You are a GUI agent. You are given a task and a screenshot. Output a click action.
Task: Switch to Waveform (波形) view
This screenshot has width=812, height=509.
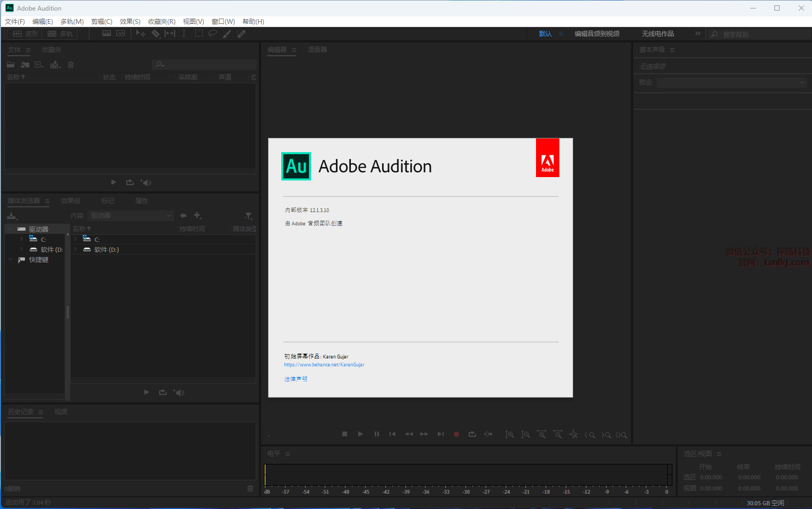coord(25,33)
